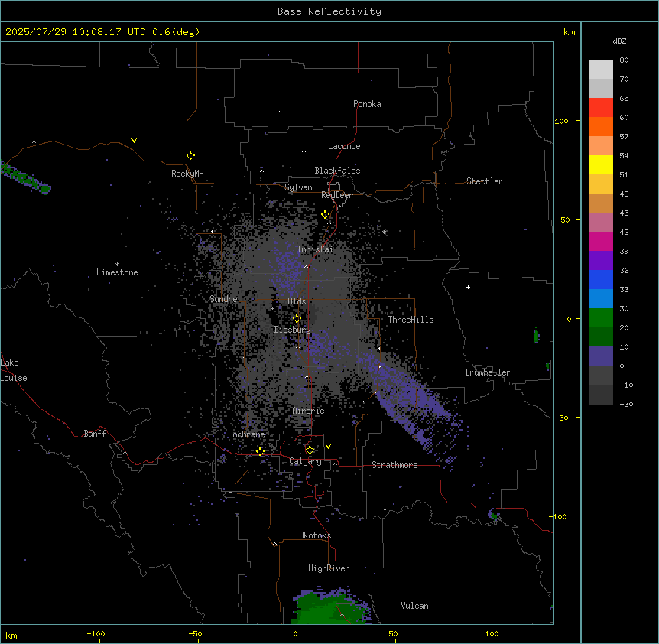Click the RockyMH label
Viewport: 659px width, 644px height.
[x=187, y=174]
